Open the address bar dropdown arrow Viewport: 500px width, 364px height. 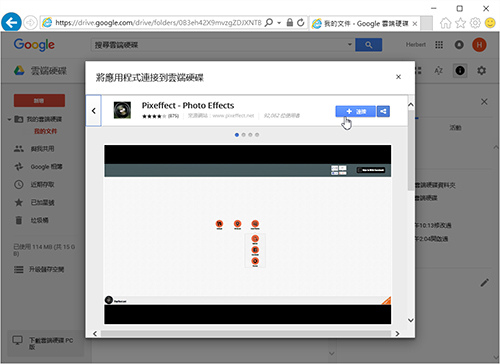point(279,23)
